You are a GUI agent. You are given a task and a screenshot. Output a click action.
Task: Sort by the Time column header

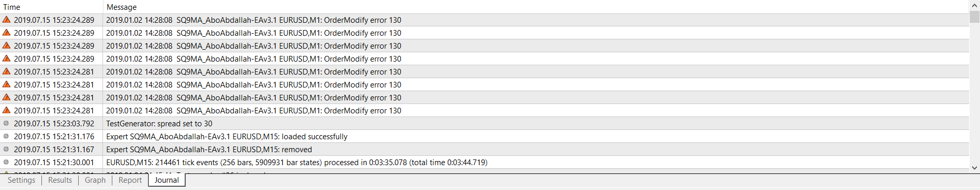click(x=51, y=7)
